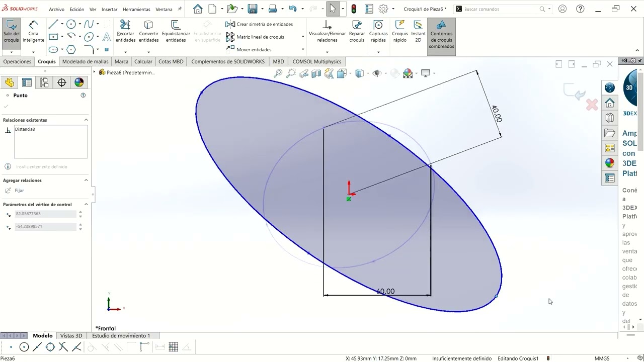Image resolution: width=644 pixels, height=362 pixels.
Task: Click Zoom to fit icon in view toolbar
Action: [278, 73]
